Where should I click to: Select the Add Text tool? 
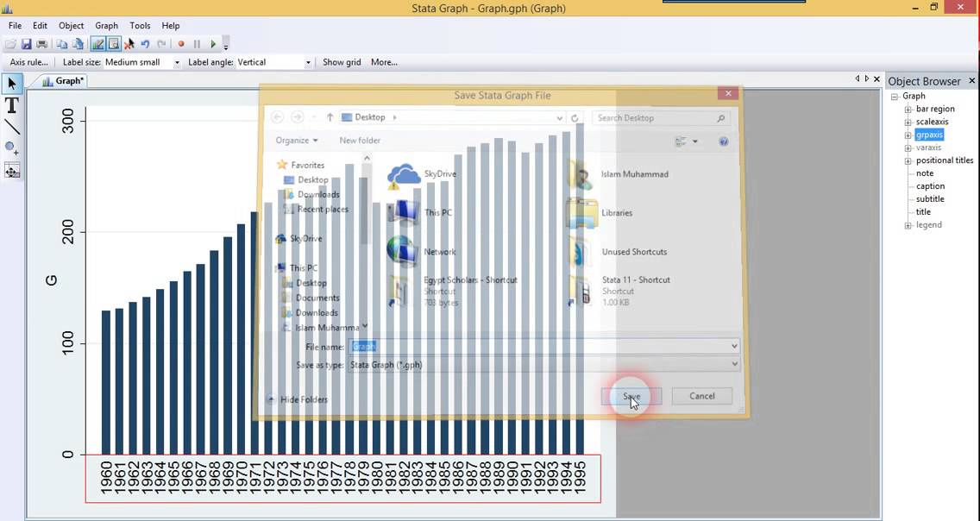tap(12, 105)
